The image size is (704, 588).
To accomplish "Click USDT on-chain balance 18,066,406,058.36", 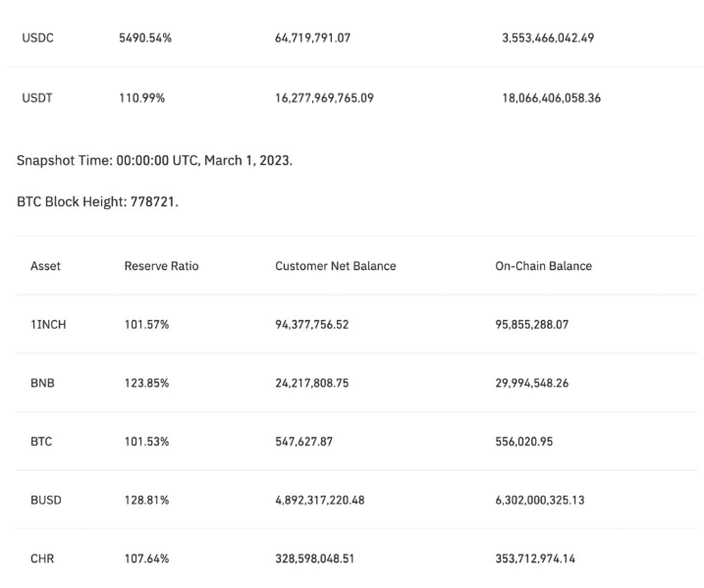I will tap(551, 98).
